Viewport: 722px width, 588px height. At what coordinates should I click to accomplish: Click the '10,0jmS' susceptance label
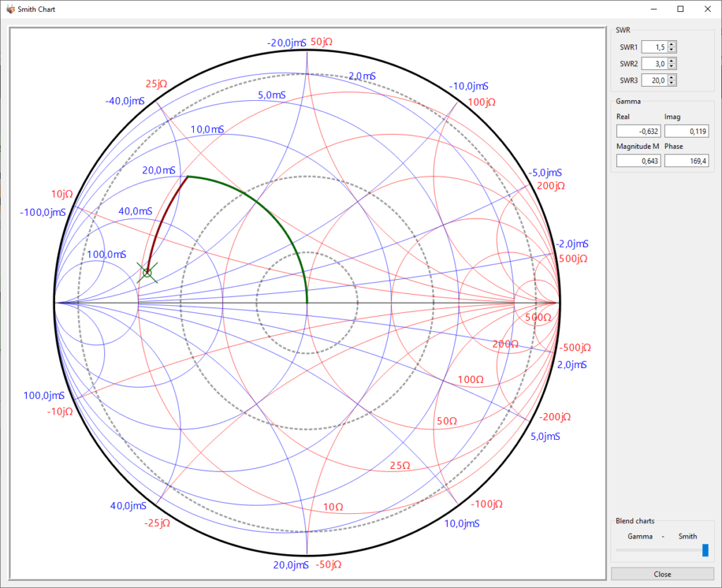(x=462, y=524)
